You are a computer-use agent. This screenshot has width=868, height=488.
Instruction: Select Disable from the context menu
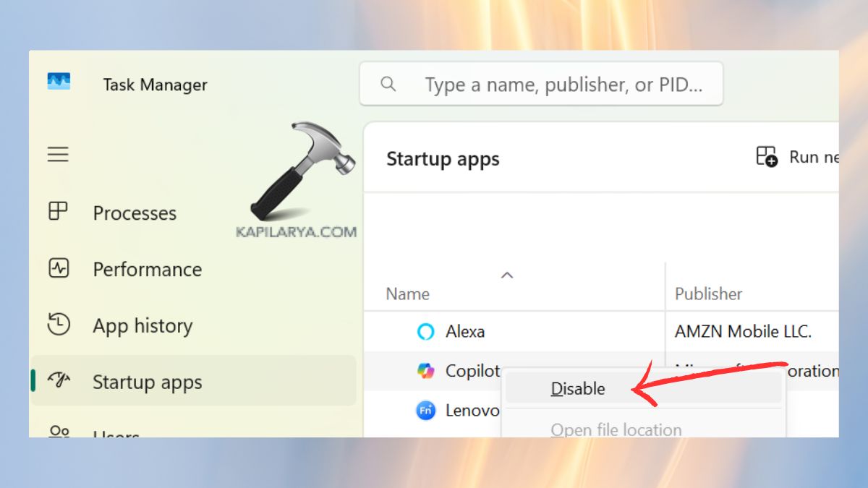click(x=577, y=388)
